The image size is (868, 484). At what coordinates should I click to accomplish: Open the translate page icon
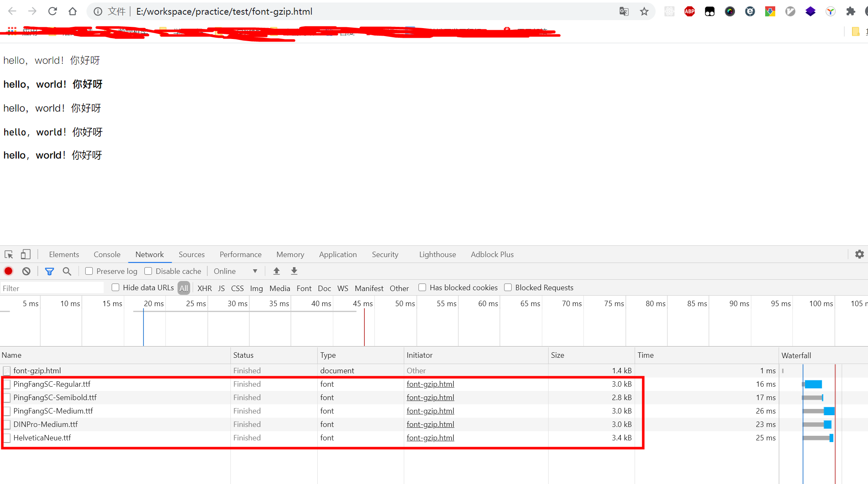click(624, 11)
